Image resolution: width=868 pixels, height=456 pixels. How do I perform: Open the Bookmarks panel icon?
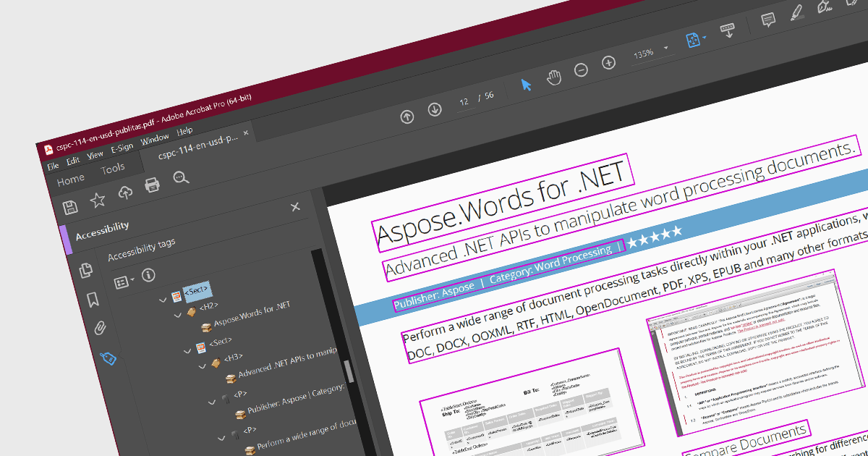tap(93, 300)
